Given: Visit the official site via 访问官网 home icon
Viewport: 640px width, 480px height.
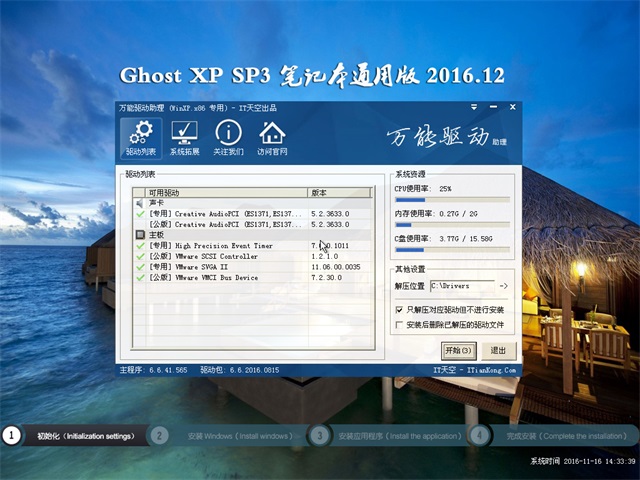Looking at the screenshot, I should (x=272, y=138).
